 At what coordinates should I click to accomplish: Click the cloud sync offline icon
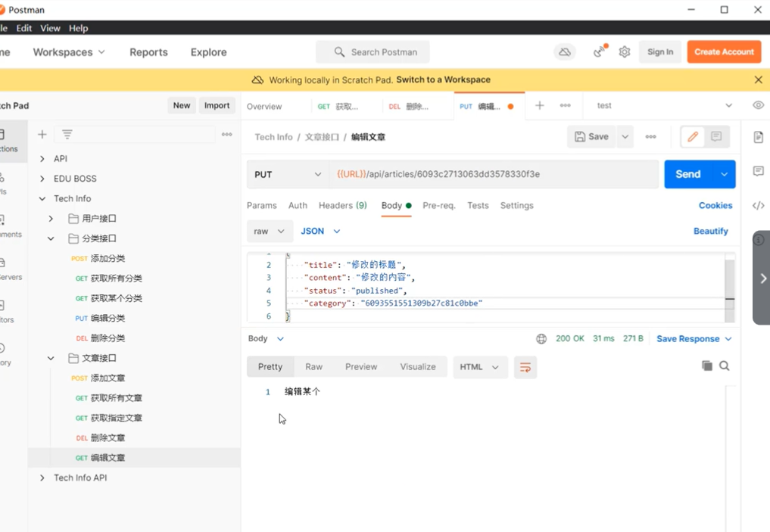click(x=565, y=52)
